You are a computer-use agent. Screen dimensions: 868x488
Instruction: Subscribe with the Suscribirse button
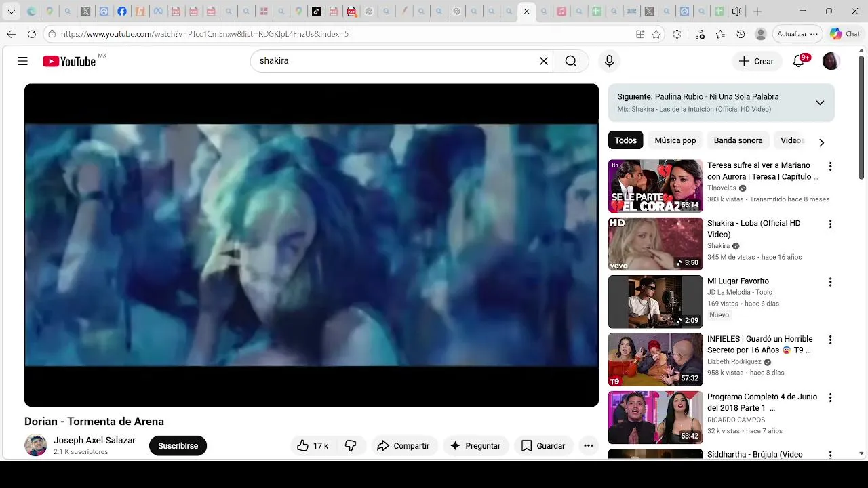178,445
